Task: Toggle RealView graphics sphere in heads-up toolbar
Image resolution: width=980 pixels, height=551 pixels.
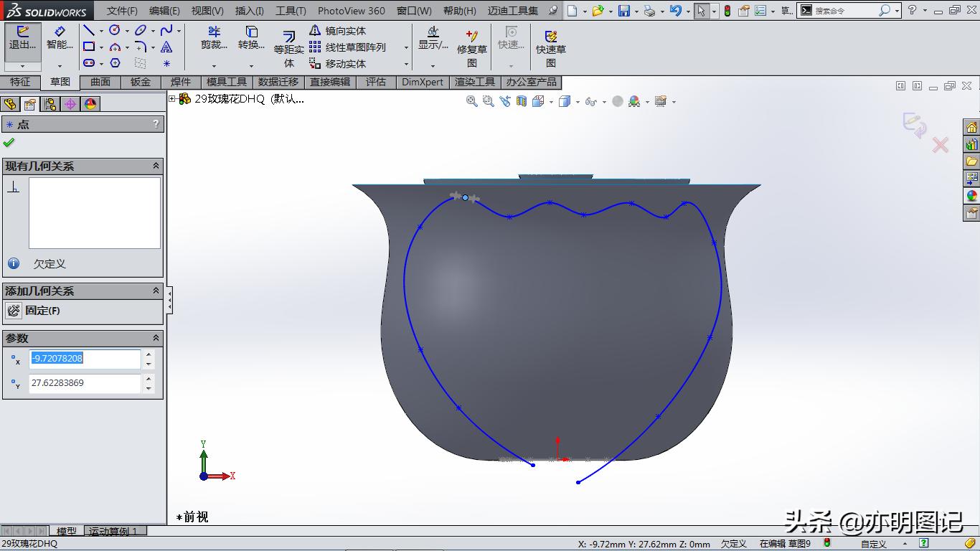Action: (x=618, y=101)
